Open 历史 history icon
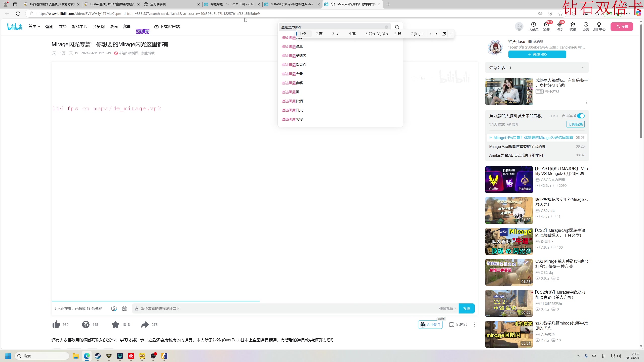This screenshot has height=362, width=644. (586, 26)
